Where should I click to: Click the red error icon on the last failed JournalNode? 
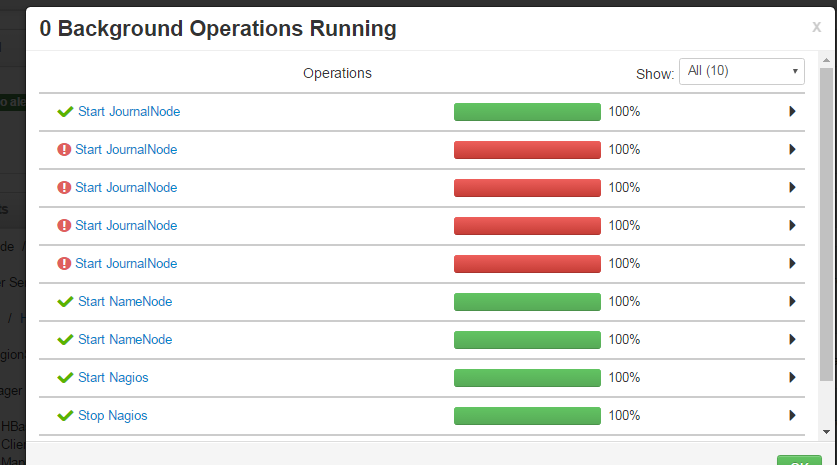(x=65, y=264)
